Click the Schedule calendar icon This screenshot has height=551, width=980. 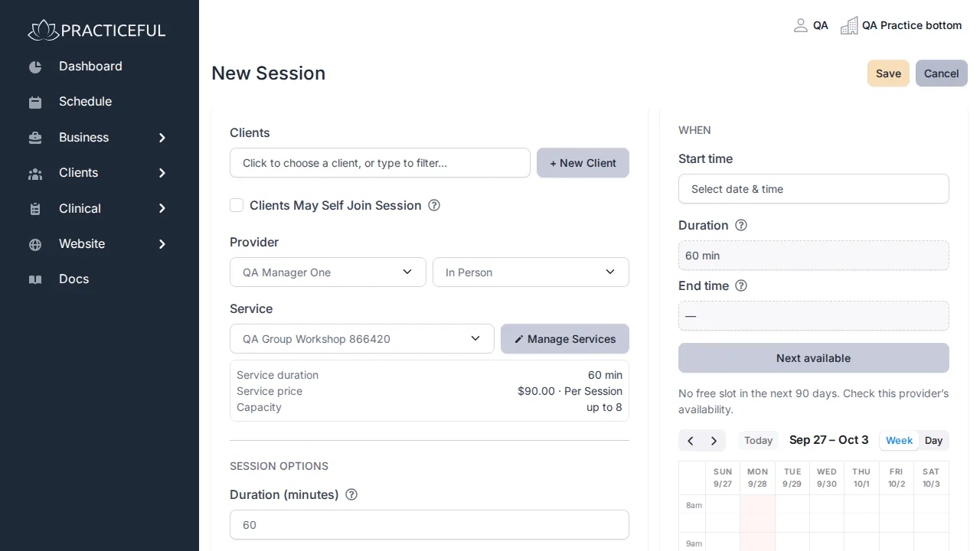coord(35,102)
